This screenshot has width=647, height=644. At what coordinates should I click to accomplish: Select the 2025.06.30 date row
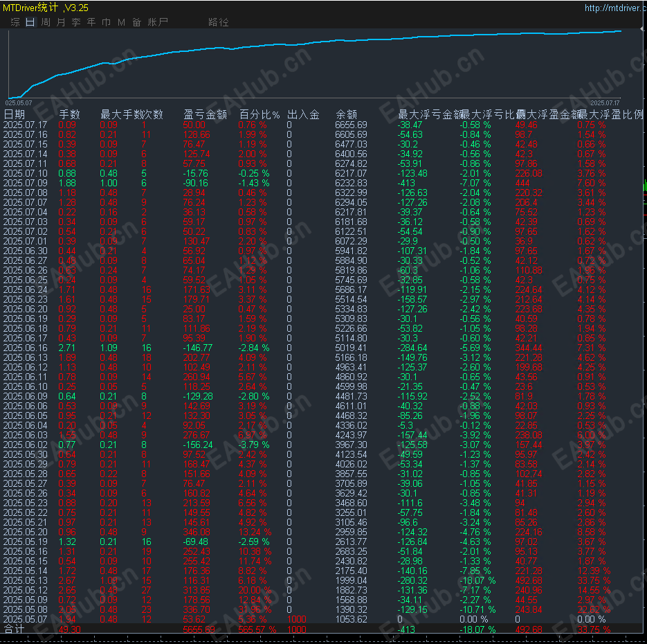[25, 251]
